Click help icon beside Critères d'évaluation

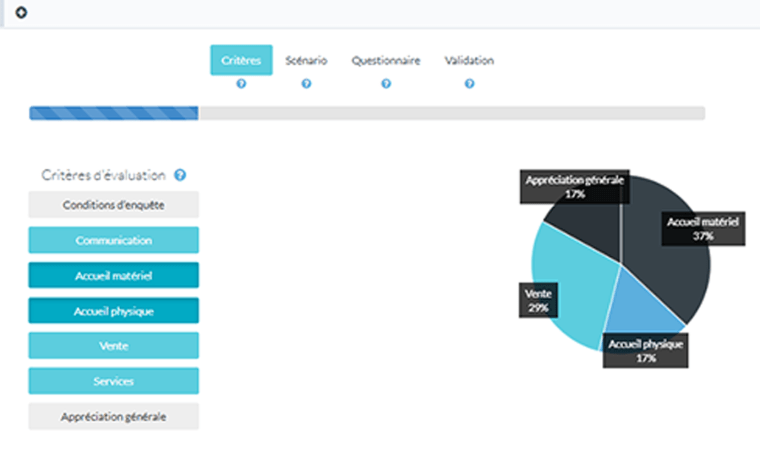(x=180, y=175)
